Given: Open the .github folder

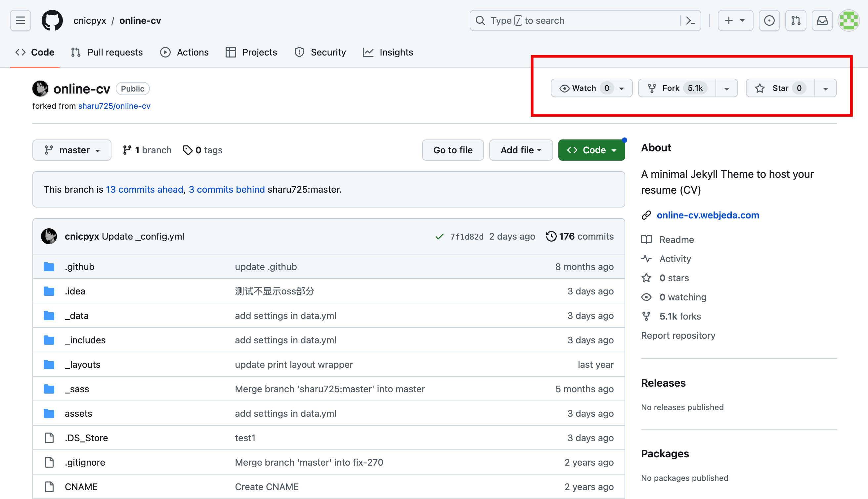Looking at the screenshot, I should coord(80,267).
